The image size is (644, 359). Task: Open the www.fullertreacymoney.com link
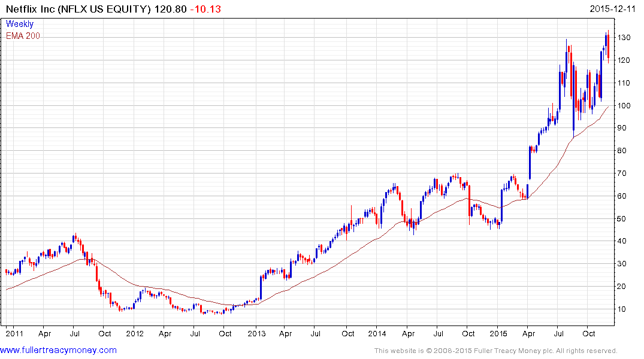(58, 350)
